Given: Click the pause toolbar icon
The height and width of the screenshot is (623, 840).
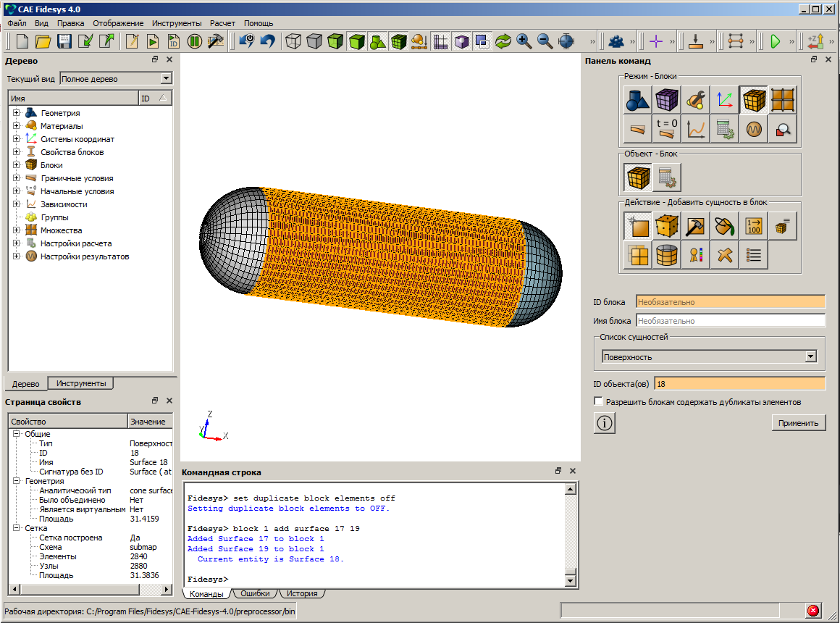Looking at the screenshot, I should (x=195, y=41).
